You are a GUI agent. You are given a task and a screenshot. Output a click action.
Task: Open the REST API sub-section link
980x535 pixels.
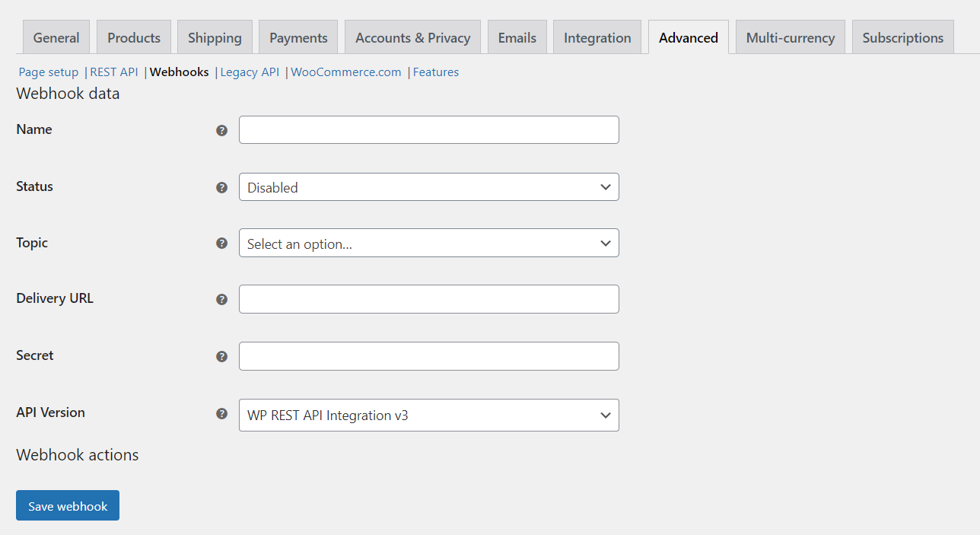click(114, 72)
